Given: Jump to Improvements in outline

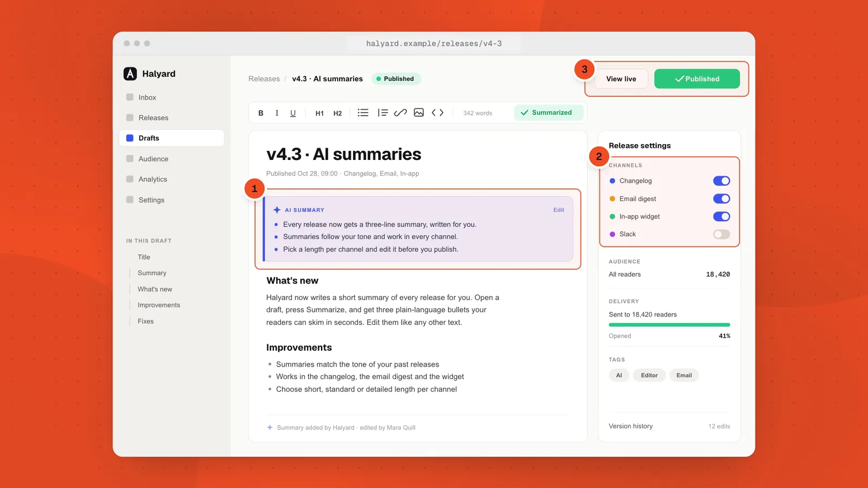Looking at the screenshot, I should 159,305.
